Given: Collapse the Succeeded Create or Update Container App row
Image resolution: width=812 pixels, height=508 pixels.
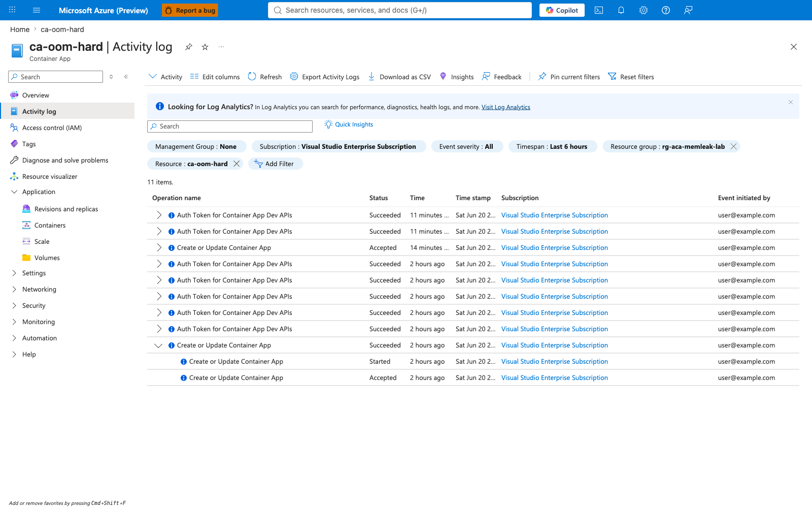Looking at the screenshot, I should point(158,345).
